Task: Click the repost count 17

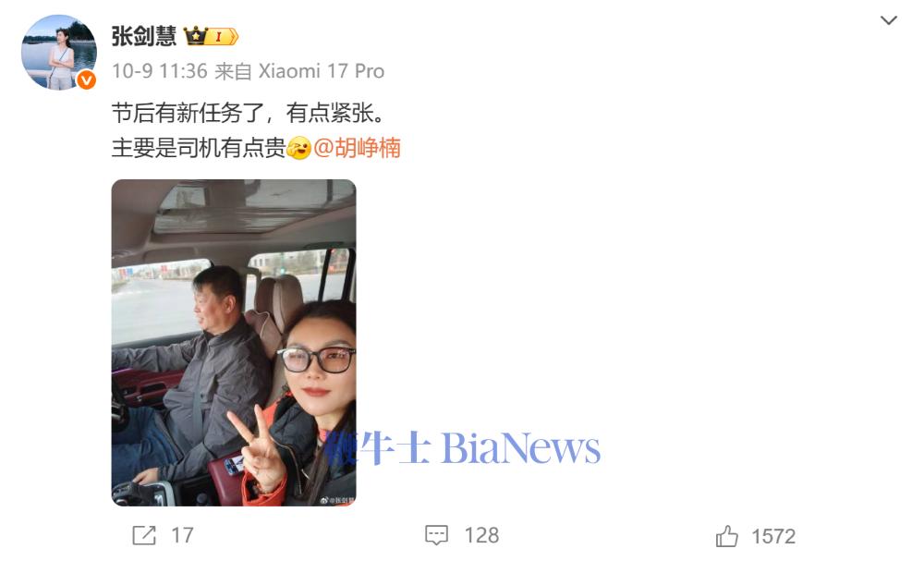Action: tap(182, 535)
